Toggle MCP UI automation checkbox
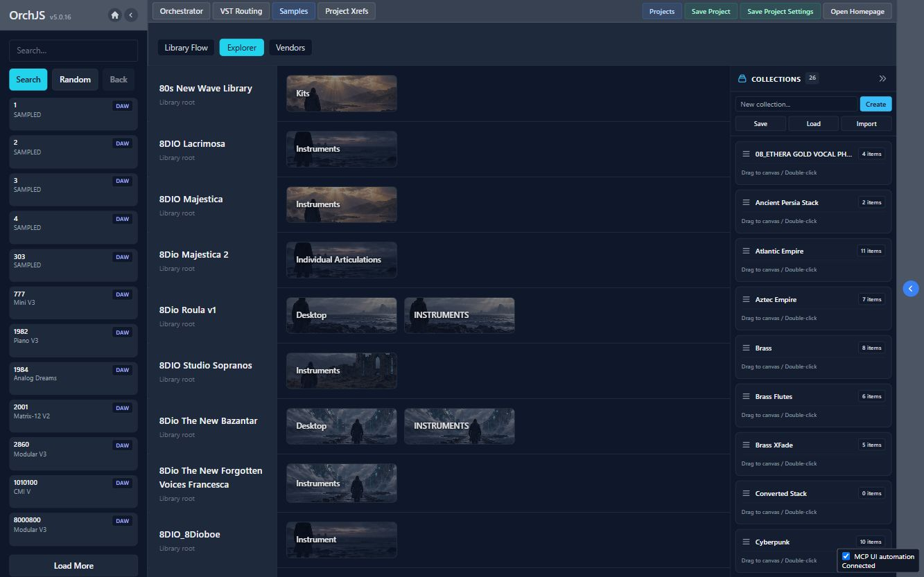The width and height of the screenshot is (924, 577). 846,556
